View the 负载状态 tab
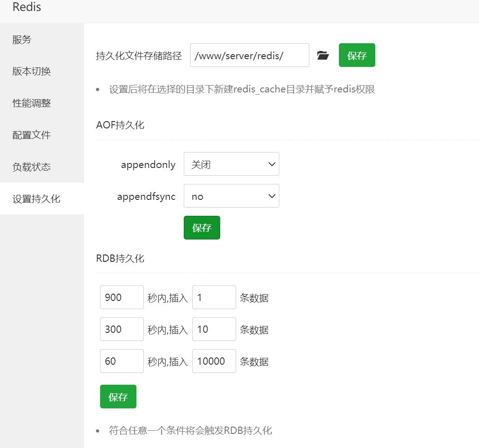The image size is (479, 448). pos(31,167)
